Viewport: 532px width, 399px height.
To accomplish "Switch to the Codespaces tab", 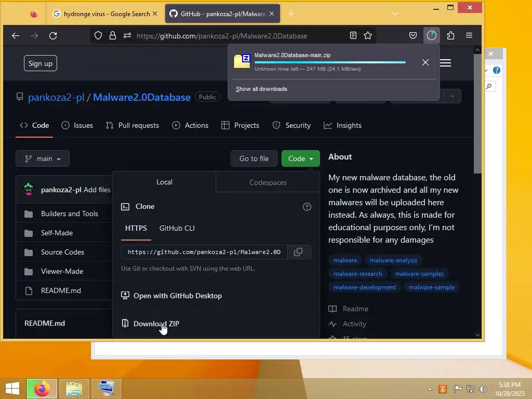I will [268, 182].
